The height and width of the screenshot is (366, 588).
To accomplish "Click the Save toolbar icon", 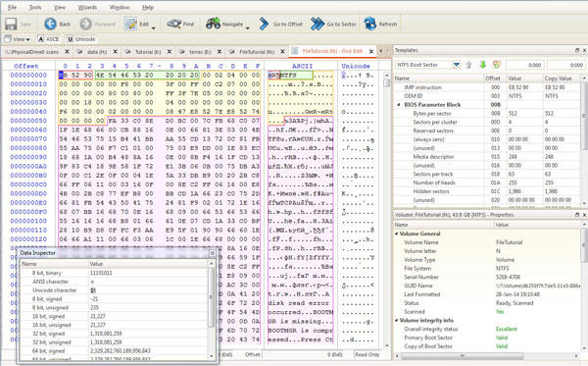I will click(11, 24).
